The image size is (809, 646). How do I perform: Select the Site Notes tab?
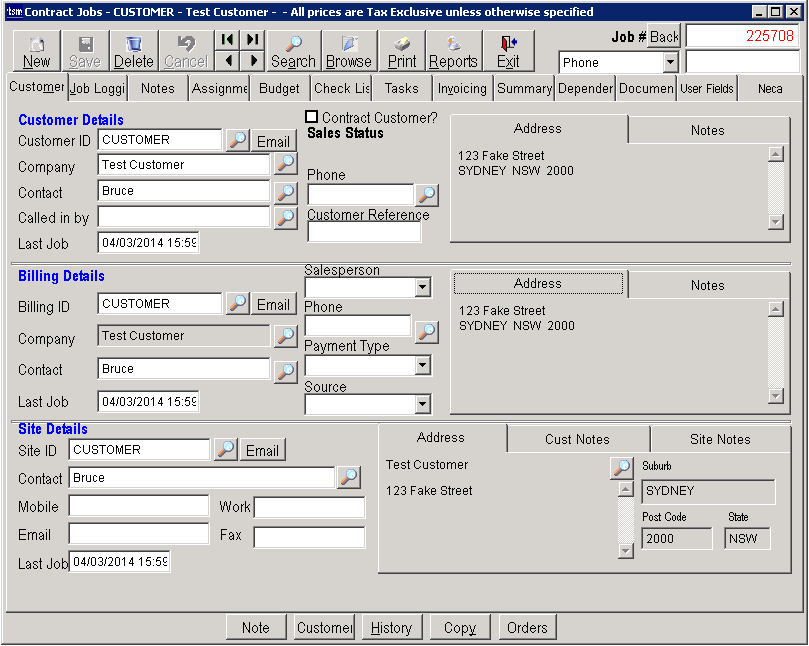point(720,439)
